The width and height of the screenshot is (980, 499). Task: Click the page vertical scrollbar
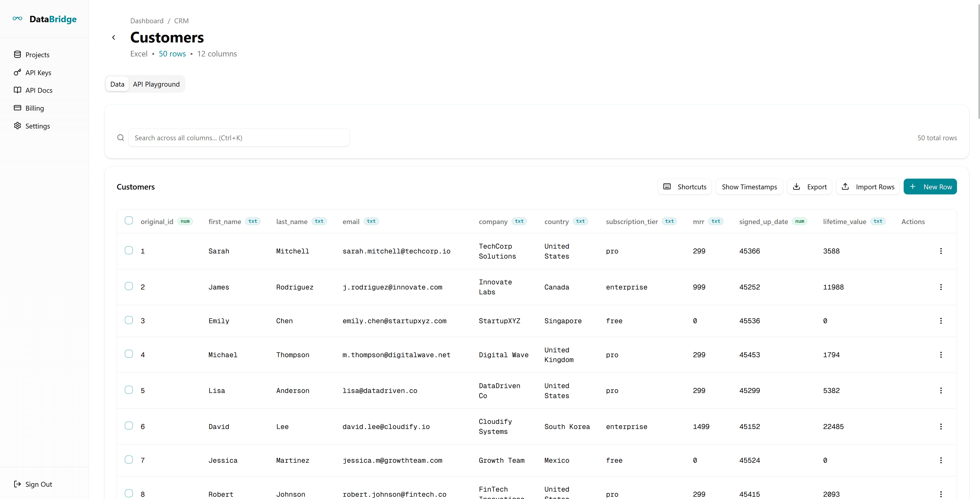(x=978, y=61)
